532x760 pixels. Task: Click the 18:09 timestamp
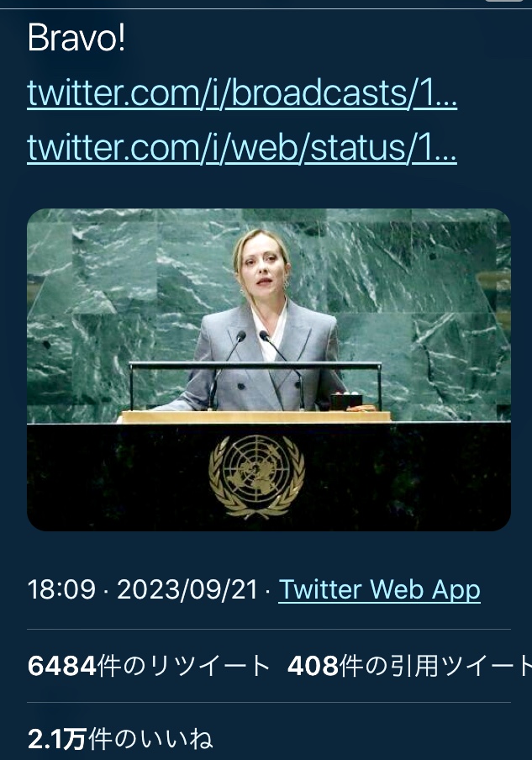[x=61, y=590]
